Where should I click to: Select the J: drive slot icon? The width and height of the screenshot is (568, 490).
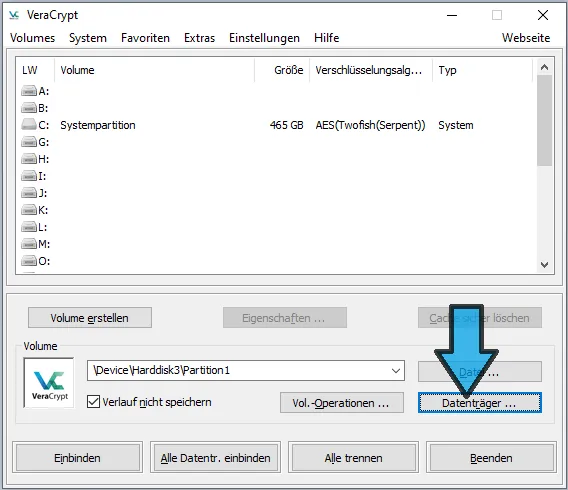29,193
